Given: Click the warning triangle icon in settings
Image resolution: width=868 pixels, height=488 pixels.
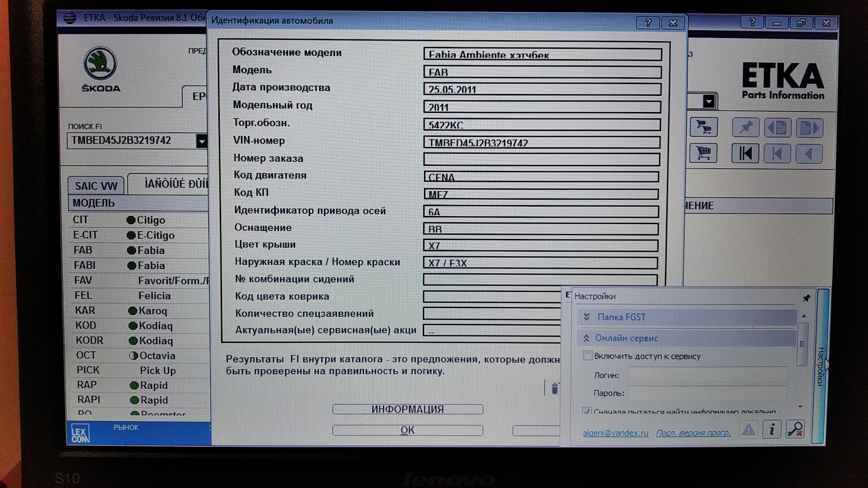Looking at the screenshot, I should point(749,429).
